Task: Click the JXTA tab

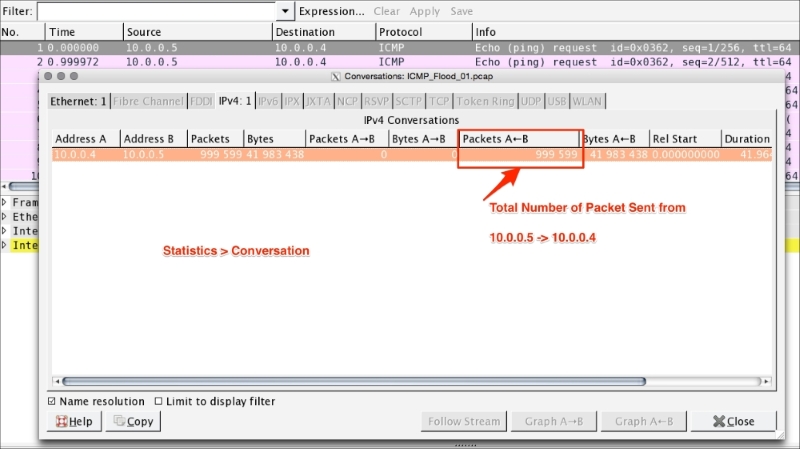Action: 318,101
